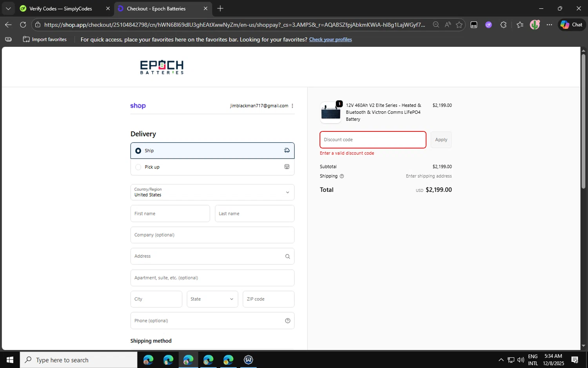Open the notification center icon

pyautogui.click(x=575, y=360)
